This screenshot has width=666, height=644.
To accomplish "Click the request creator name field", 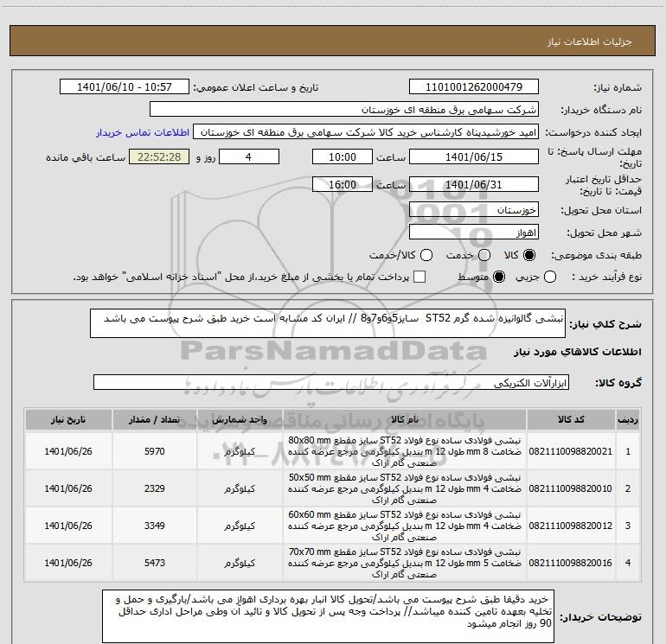I will [x=366, y=132].
